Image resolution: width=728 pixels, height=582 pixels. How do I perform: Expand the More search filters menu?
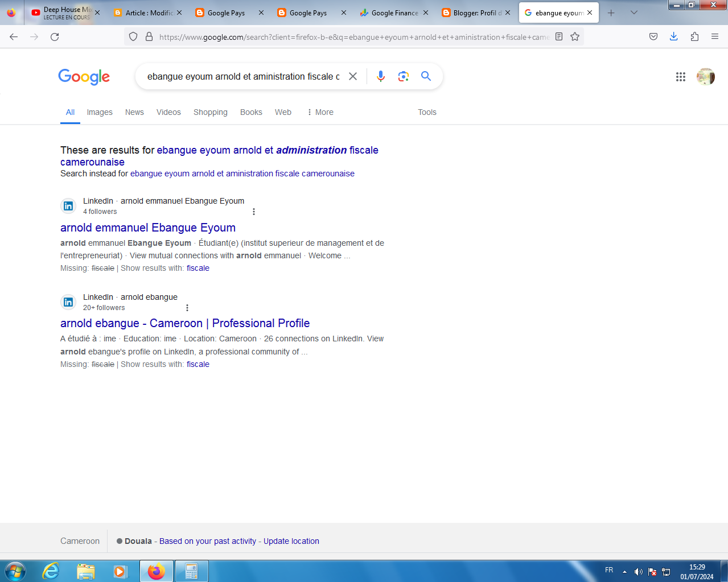coord(320,112)
